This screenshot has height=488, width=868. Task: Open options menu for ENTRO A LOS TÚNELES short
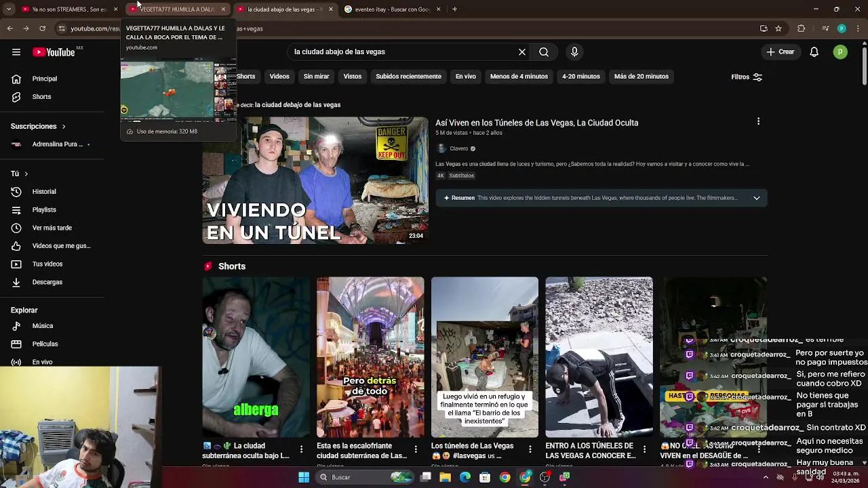[645, 449]
